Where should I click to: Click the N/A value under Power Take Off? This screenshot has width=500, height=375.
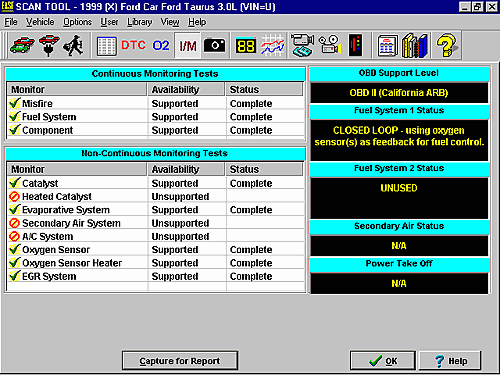(x=399, y=284)
